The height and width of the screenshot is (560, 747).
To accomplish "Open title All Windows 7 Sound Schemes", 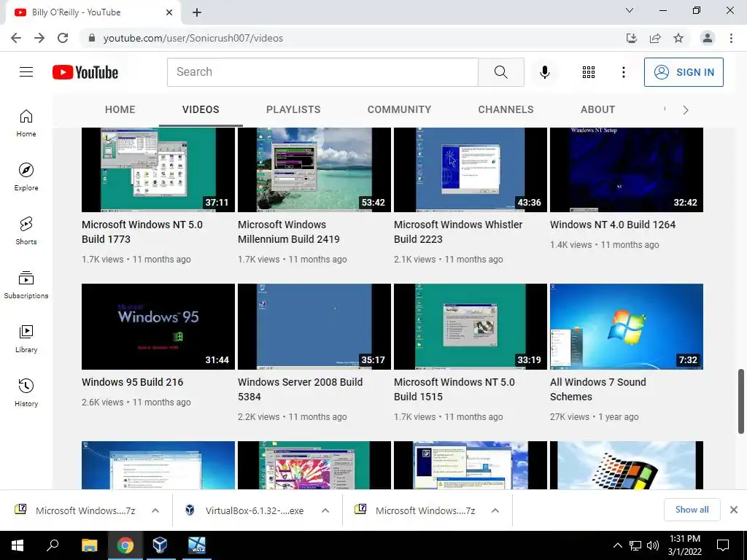I will [598, 389].
